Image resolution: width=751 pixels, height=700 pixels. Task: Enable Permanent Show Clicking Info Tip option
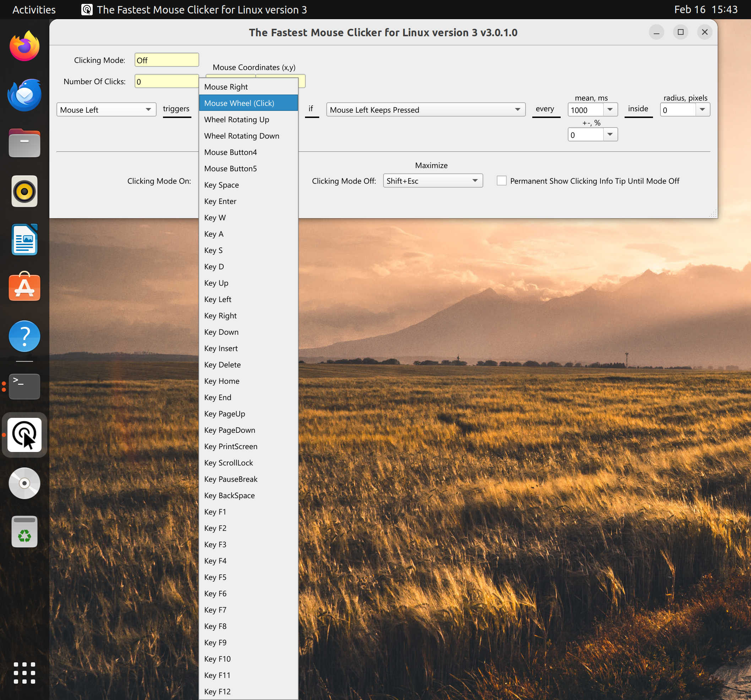[502, 181]
